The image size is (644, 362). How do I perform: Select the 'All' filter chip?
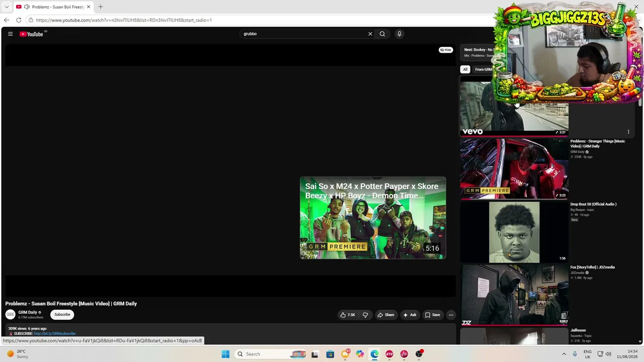pyautogui.click(x=465, y=69)
